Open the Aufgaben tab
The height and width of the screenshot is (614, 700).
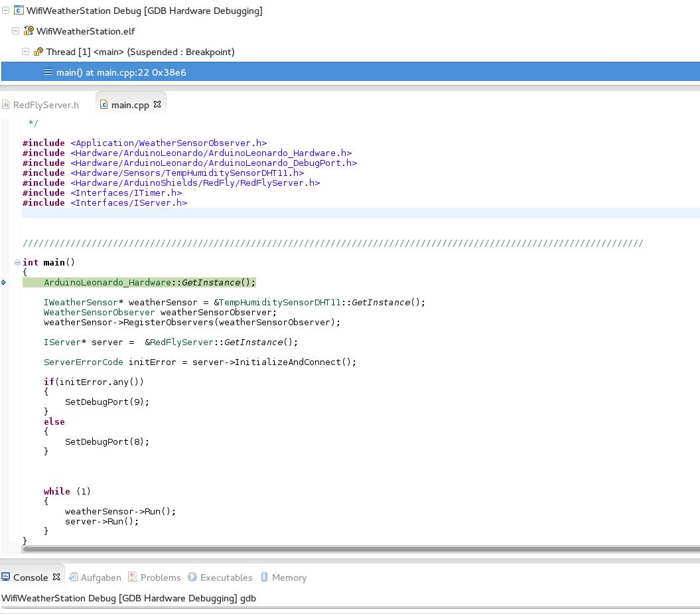pyautogui.click(x=100, y=577)
